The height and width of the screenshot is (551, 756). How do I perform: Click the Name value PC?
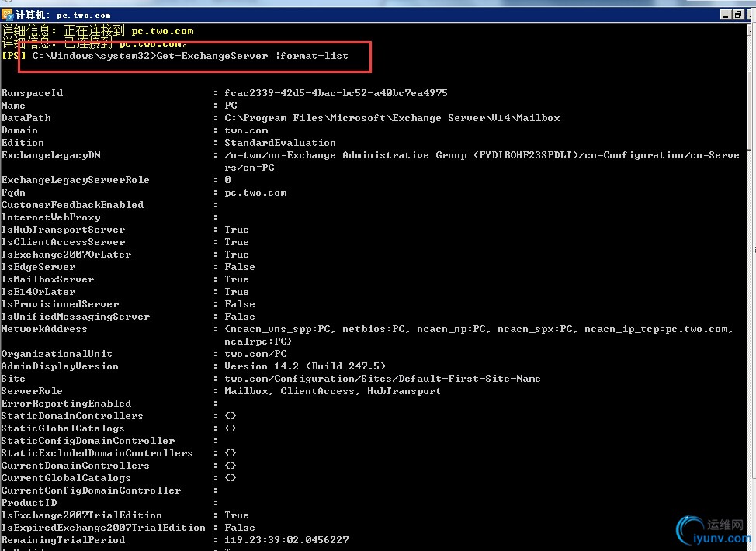coord(231,106)
